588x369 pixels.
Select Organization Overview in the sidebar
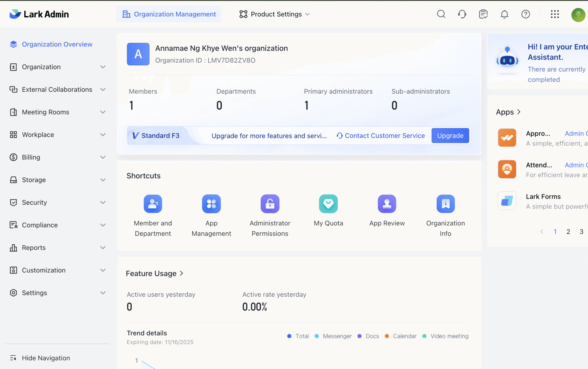[57, 44]
